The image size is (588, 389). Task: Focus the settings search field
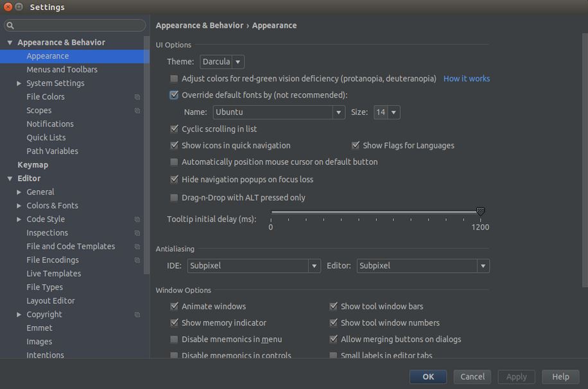[74, 25]
